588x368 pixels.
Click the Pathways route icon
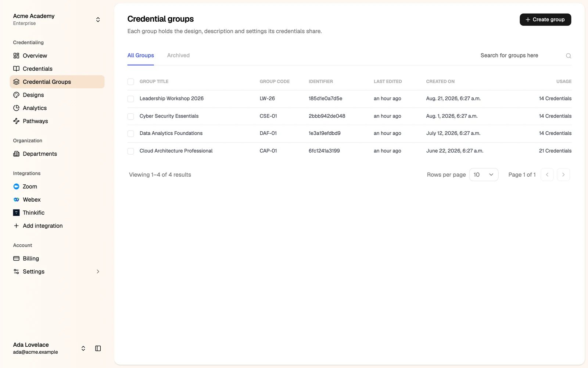point(16,121)
